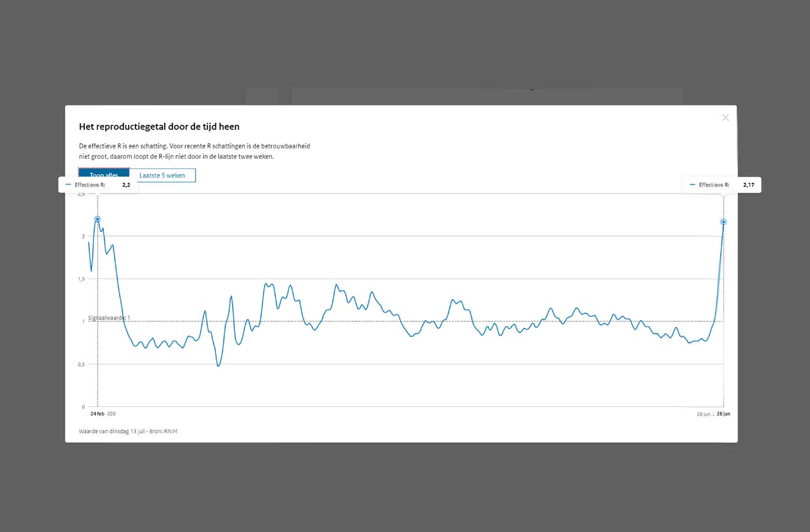The width and height of the screenshot is (810, 532).
Task: Close the reproductiegetal chart dialog
Action: click(725, 118)
